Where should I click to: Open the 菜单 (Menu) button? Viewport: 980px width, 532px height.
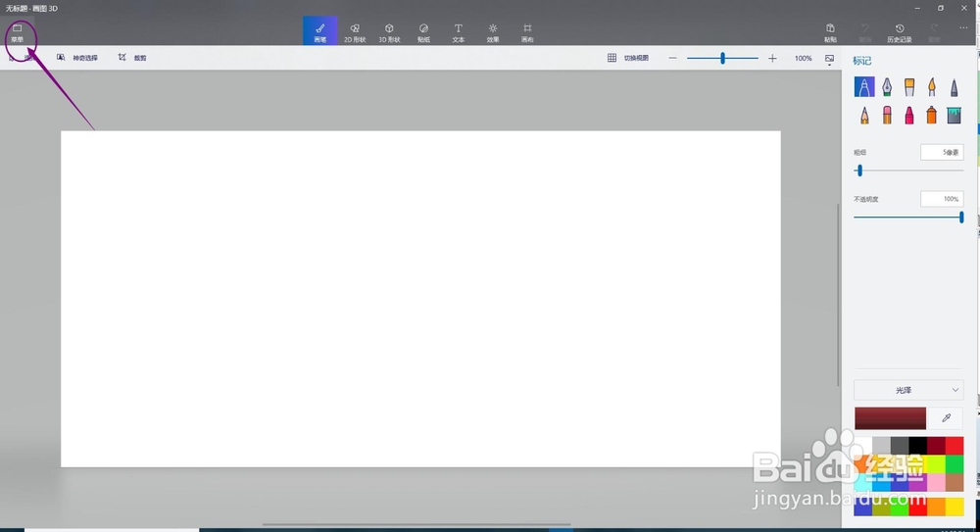(17, 33)
